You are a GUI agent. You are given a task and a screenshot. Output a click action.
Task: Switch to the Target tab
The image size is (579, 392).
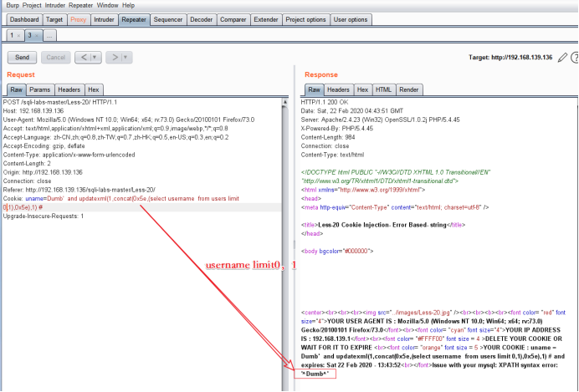(54, 19)
